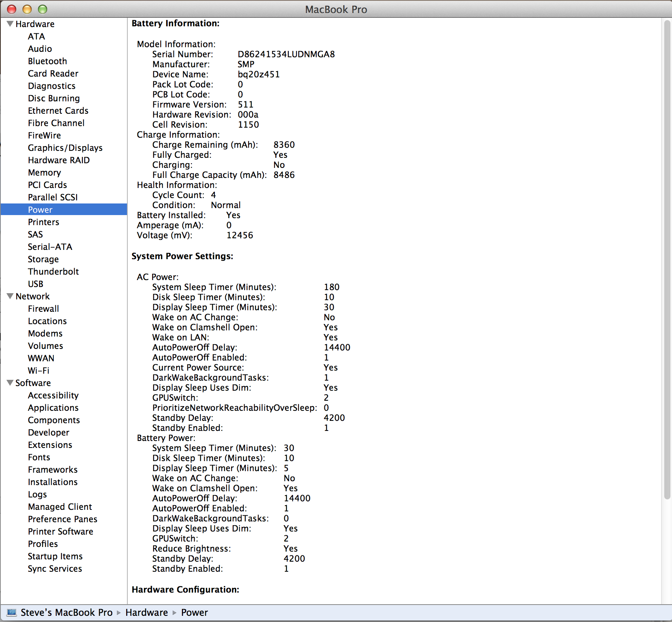
Task: Show installed Fonts
Action: 39,457
